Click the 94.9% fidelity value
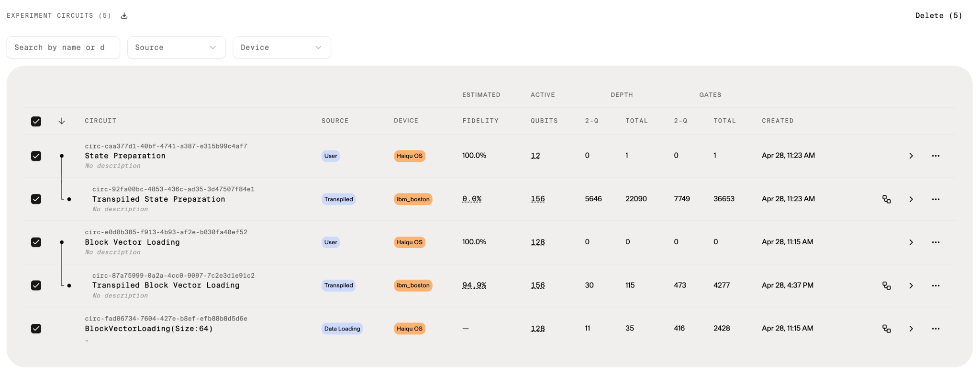 click(474, 285)
